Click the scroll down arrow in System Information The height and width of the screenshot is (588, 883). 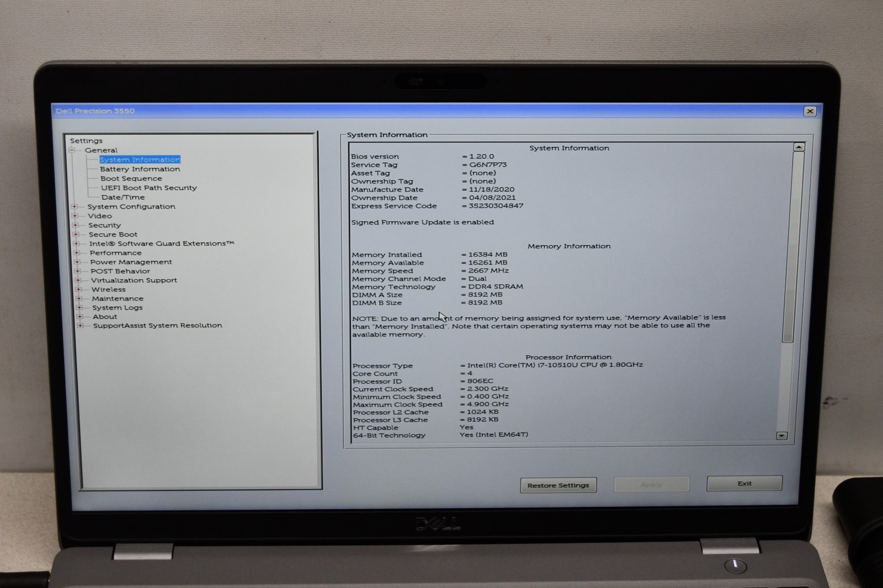(781, 436)
